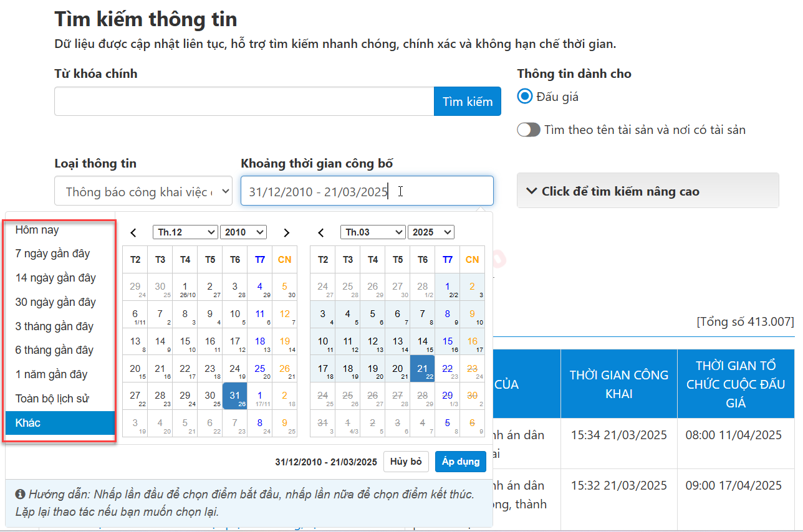This screenshot has width=803, height=532.
Task: Choose 30 ngày gần đây preset
Action: pyautogui.click(x=60, y=302)
